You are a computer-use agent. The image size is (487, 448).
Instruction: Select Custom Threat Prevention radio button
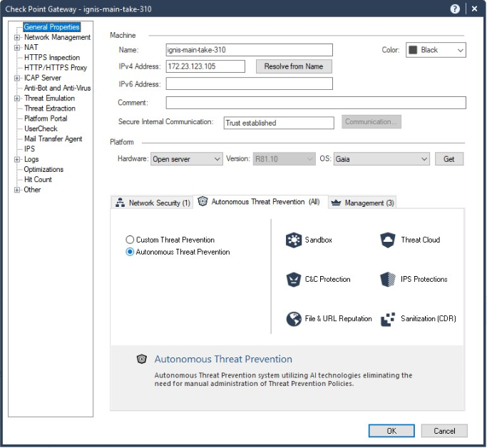130,240
